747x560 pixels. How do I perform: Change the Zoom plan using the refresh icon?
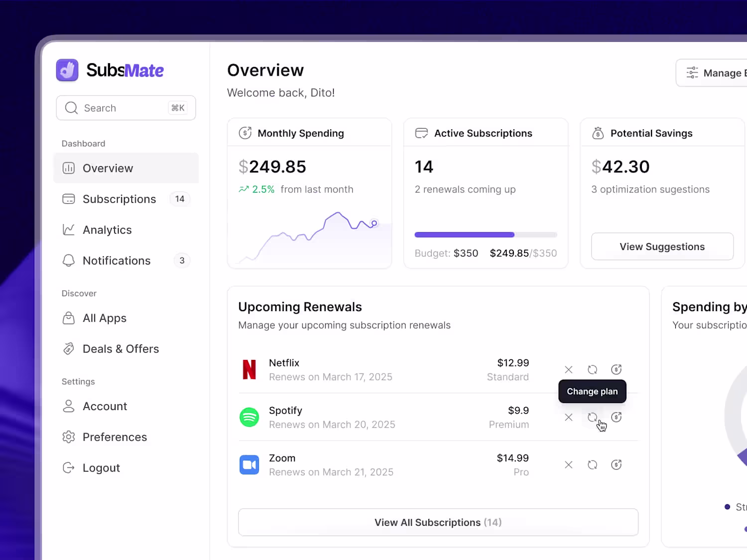click(592, 465)
